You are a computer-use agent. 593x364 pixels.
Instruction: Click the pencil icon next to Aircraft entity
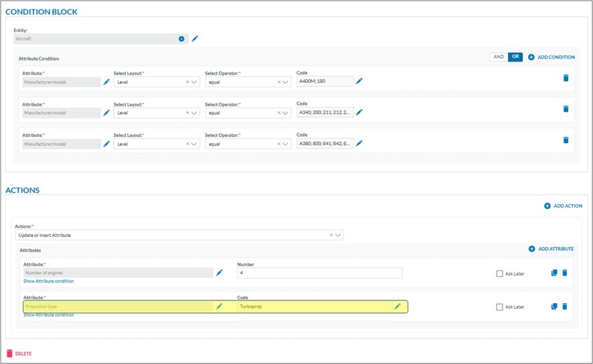[x=195, y=39]
